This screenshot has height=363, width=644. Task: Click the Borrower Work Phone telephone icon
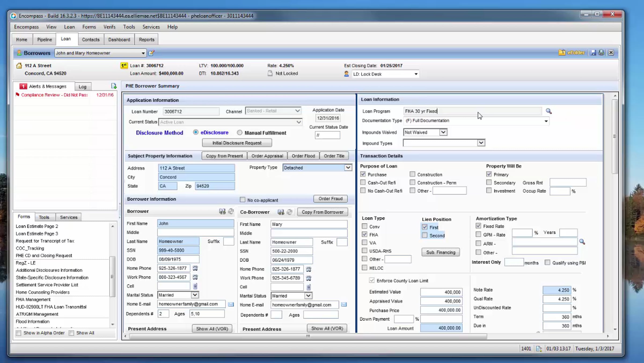(x=195, y=277)
